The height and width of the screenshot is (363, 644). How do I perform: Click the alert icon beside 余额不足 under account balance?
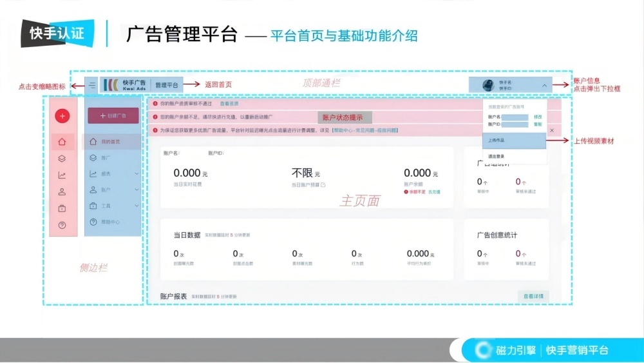click(406, 192)
